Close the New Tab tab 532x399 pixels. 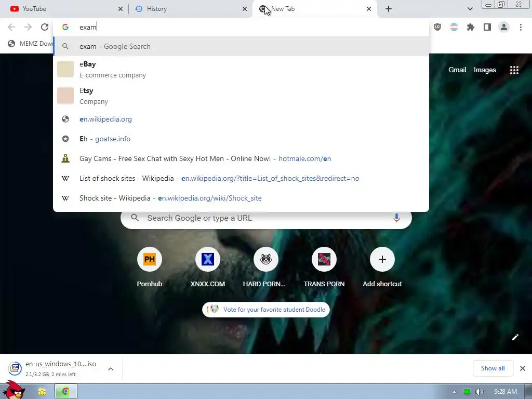[369, 9]
